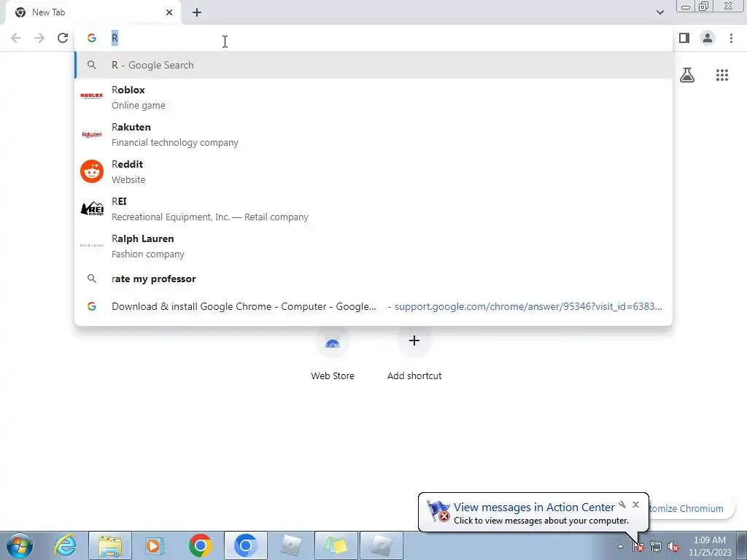Screen dimensions: 747x560
Task: Open Chromium three-dot menu
Action: pyautogui.click(x=731, y=38)
